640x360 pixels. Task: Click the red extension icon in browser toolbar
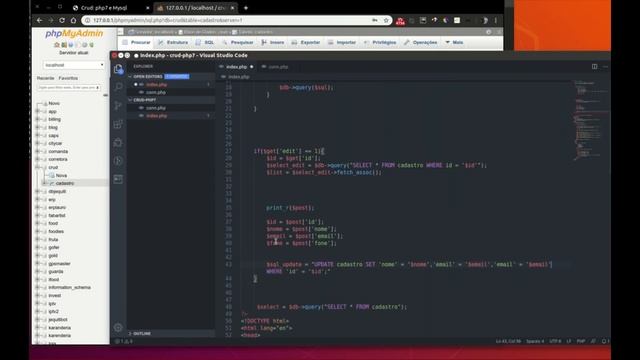(400, 21)
